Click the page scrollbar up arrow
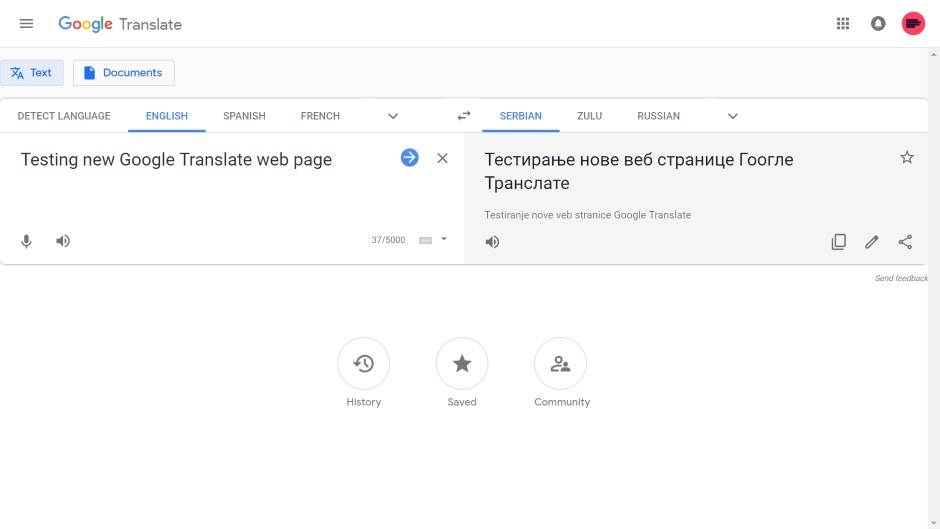 tap(933, 55)
